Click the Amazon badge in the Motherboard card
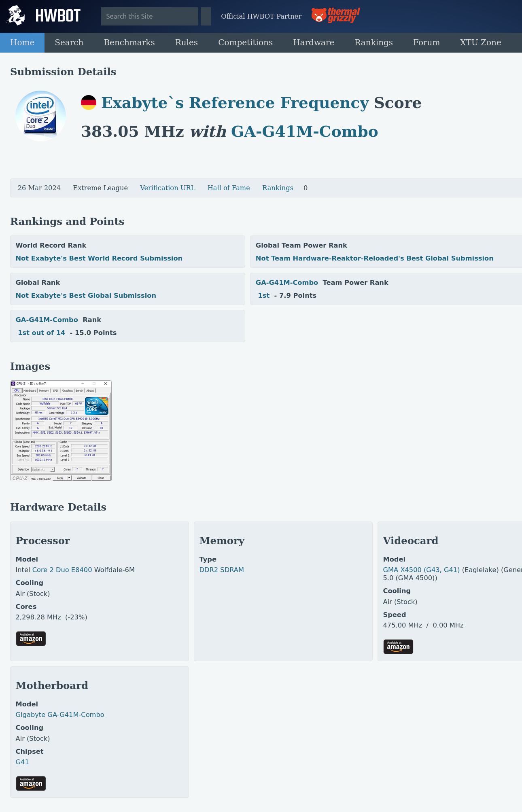This screenshot has width=522, height=812. 31,783
